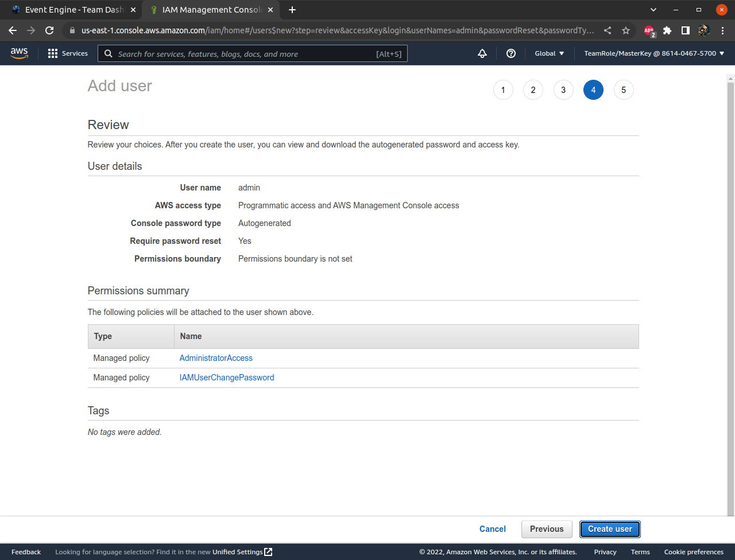
Task: Click the site lock icon in address bar
Action: tap(72, 30)
